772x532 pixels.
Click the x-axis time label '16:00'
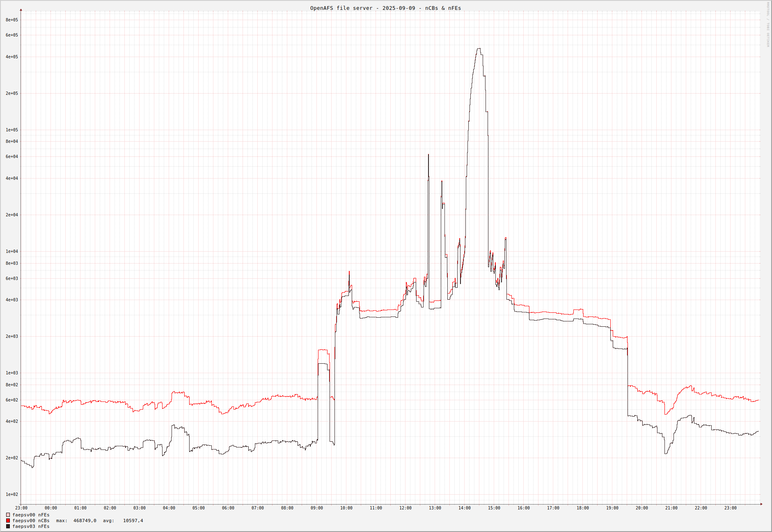(524, 508)
